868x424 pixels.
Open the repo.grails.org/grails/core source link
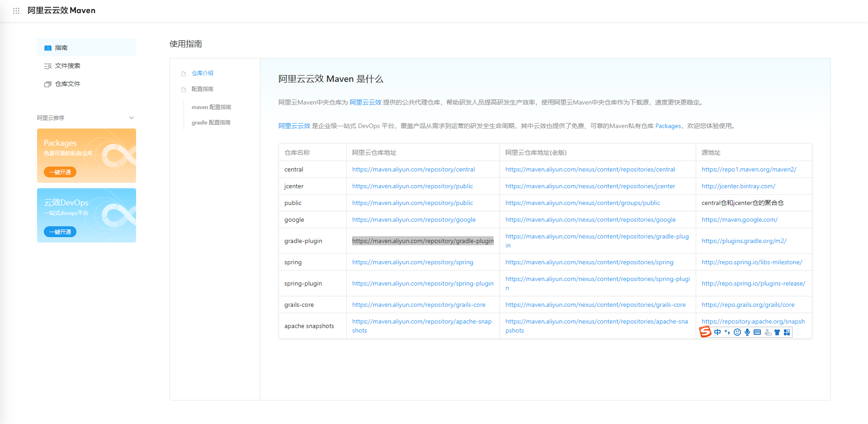coord(748,305)
